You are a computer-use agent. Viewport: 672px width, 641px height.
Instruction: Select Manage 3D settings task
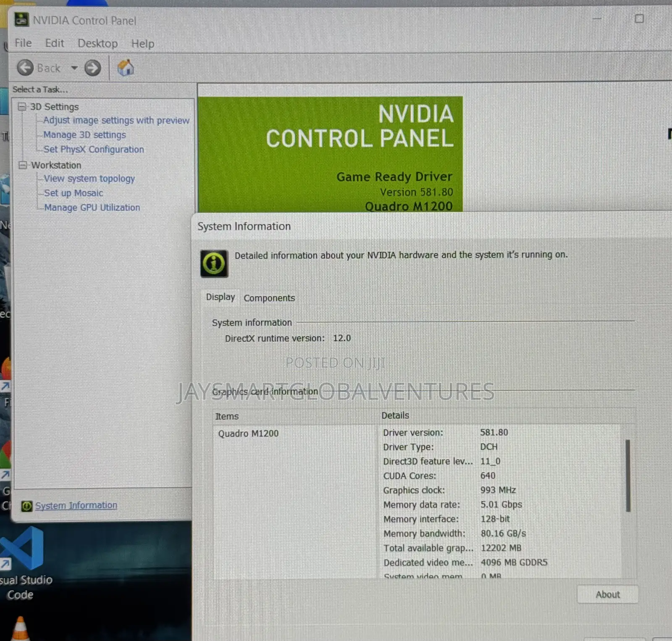pos(85,135)
